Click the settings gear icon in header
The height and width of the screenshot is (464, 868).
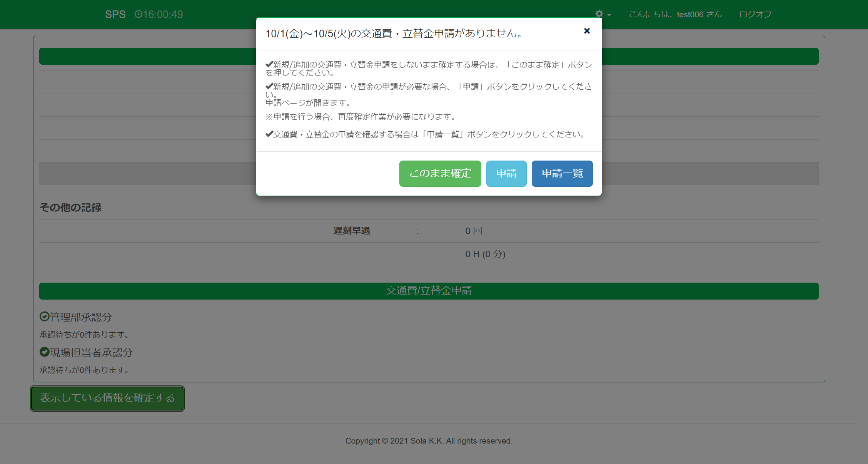pyautogui.click(x=599, y=14)
